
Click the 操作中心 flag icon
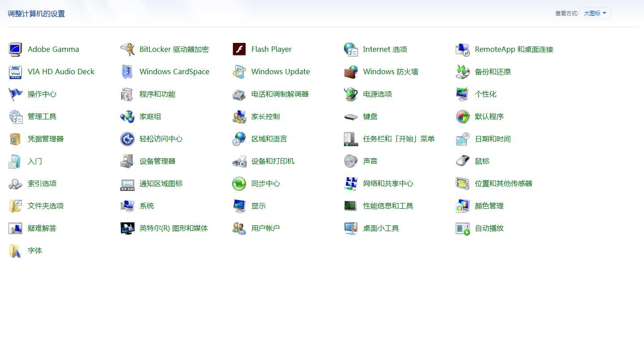pos(16,94)
